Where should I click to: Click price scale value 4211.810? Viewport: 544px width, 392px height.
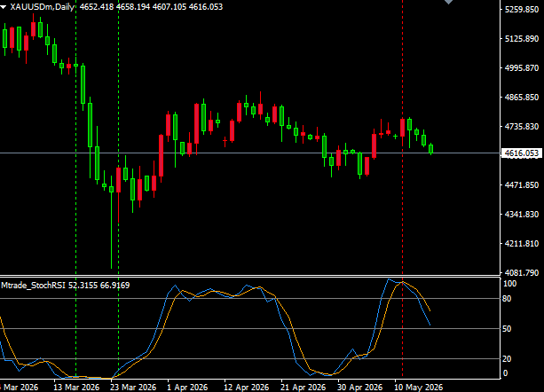coord(522,244)
